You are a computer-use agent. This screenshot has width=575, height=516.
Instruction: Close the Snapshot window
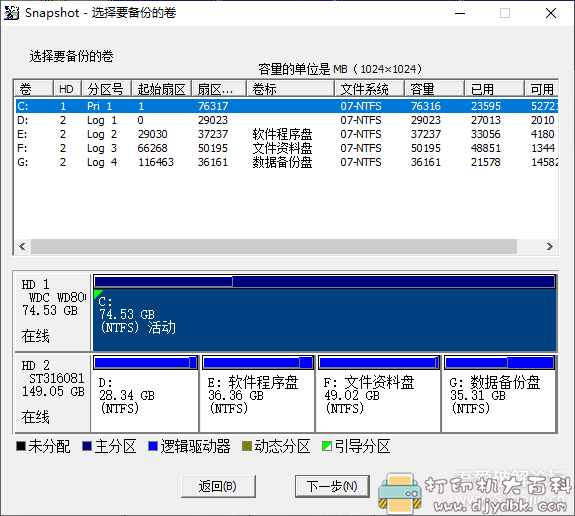pos(551,13)
